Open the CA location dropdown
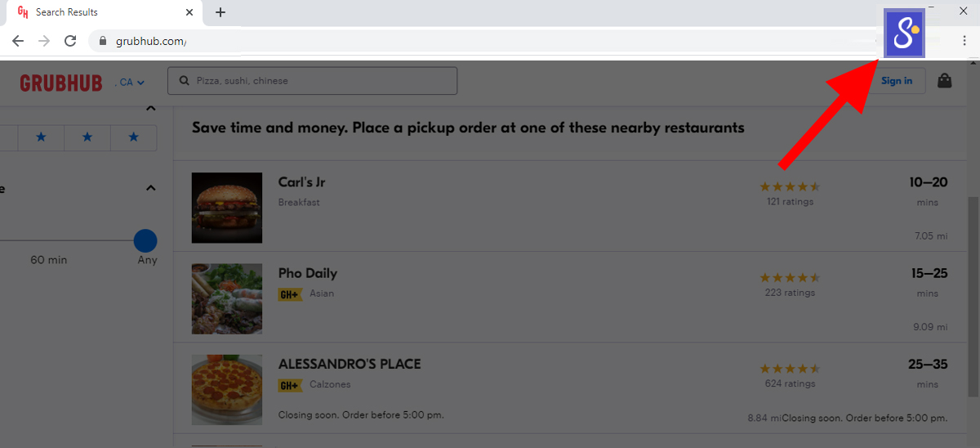The width and height of the screenshot is (980, 448). pyautogui.click(x=131, y=82)
